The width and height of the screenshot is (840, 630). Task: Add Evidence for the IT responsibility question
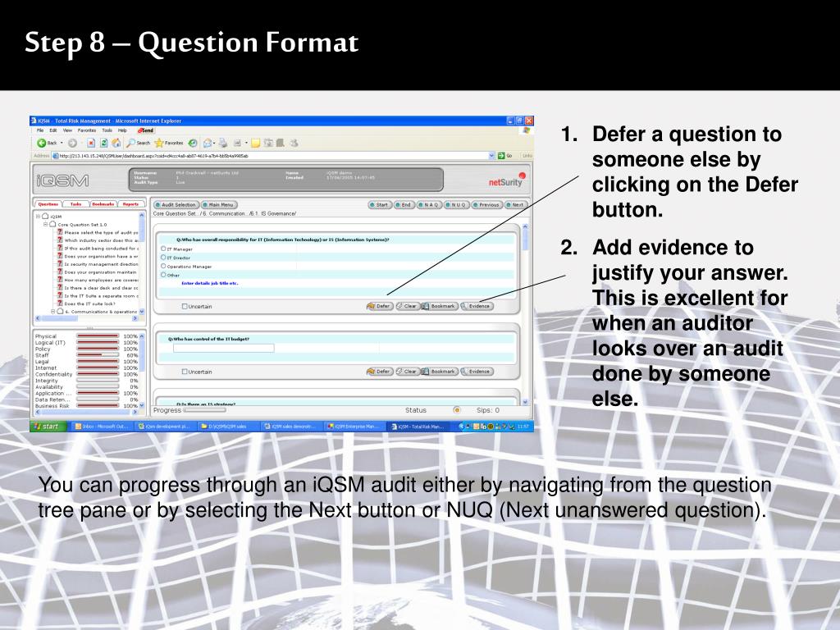pyautogui.click(x=477, y=307)
